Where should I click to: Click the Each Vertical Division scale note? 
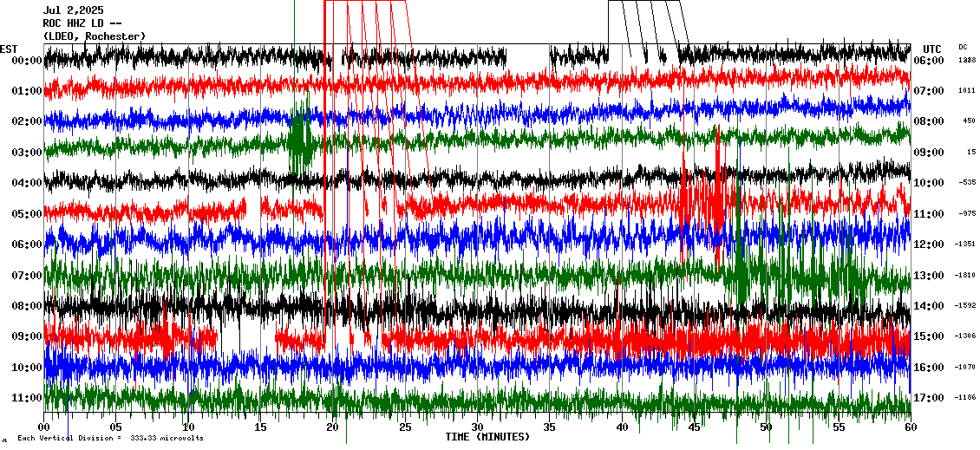coord(110,438)
